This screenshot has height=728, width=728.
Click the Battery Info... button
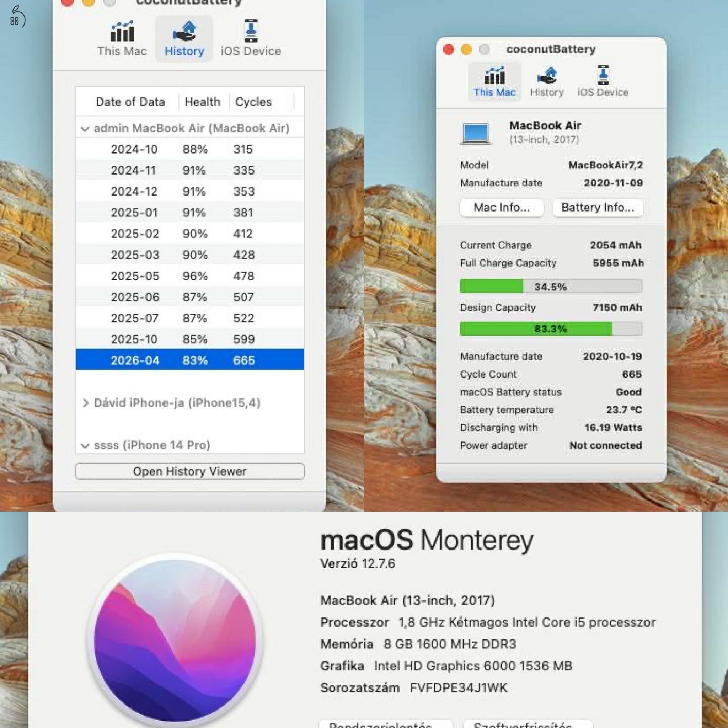[x=598, y=207]
